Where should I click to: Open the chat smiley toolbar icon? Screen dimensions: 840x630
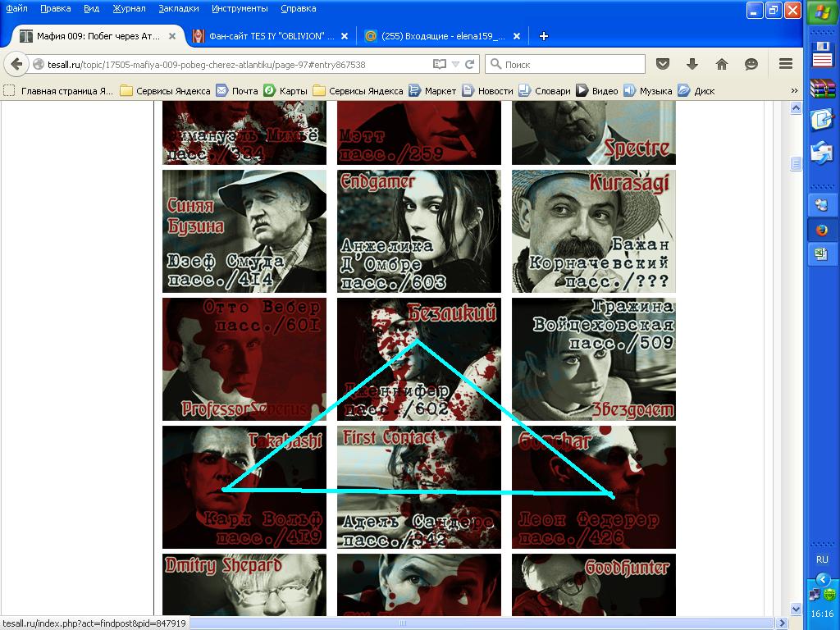751,64
